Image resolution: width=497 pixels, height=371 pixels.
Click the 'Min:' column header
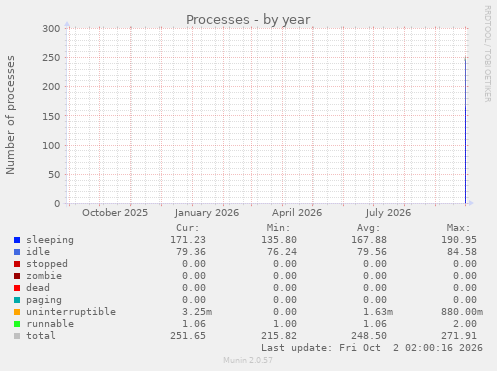point(278,228)
